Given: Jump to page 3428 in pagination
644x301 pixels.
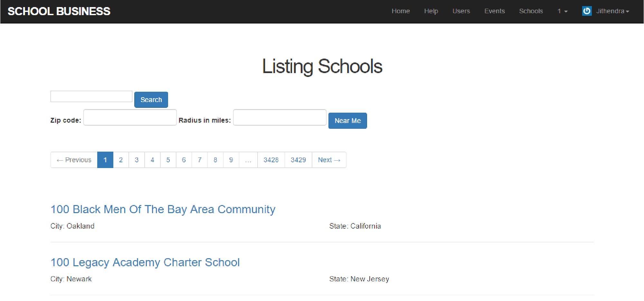Looking at the screenshot, I should coord(271,160).
